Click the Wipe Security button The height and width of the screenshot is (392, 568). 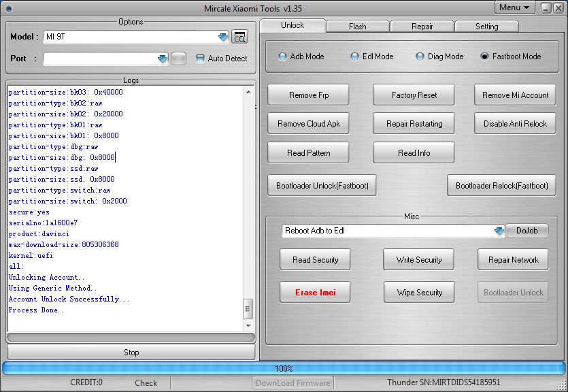point(419,293)
